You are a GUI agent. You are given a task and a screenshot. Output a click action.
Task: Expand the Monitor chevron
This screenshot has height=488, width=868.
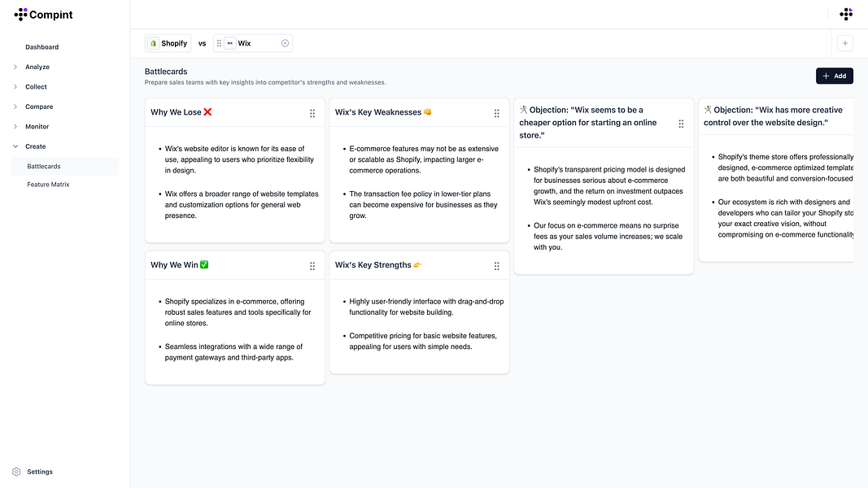(x=15, y=127)
